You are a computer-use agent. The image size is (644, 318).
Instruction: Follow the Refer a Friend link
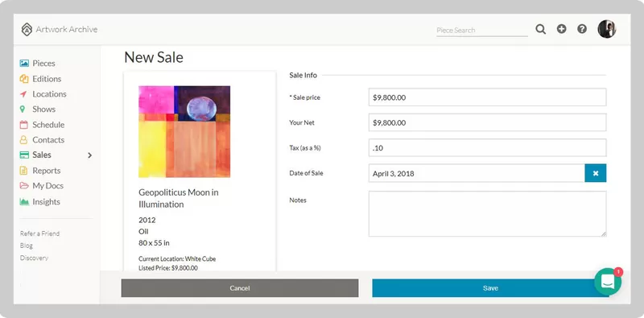coord(39,233)
